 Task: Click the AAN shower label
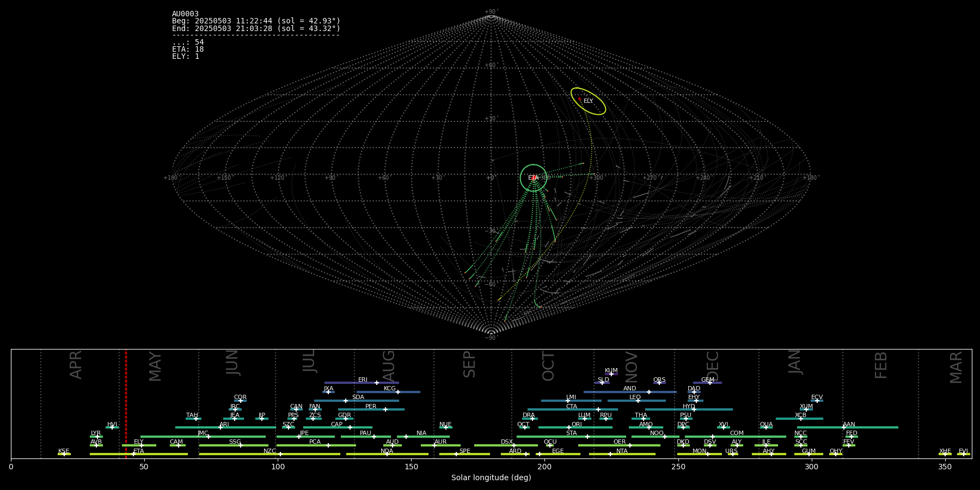pyautogui.click(x=849, y=425)
